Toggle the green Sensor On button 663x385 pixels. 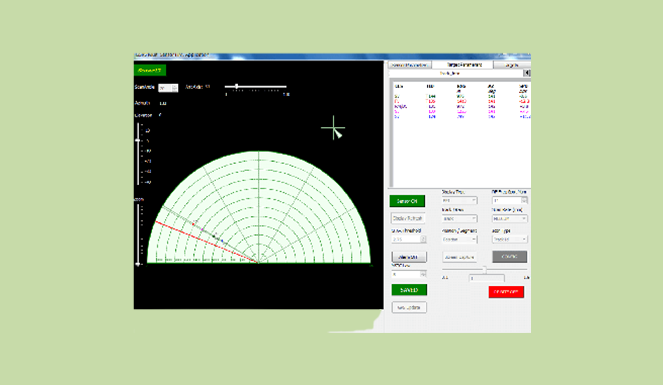[407, 201]
